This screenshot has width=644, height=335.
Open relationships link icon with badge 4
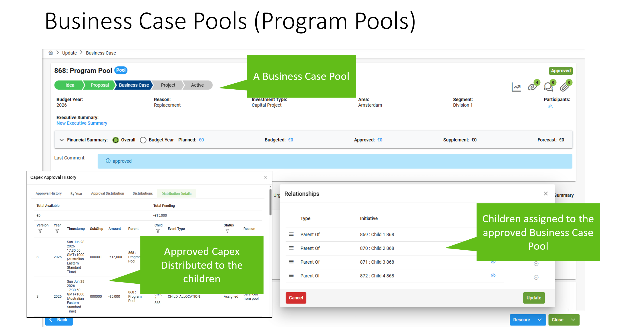coord(532,87)
